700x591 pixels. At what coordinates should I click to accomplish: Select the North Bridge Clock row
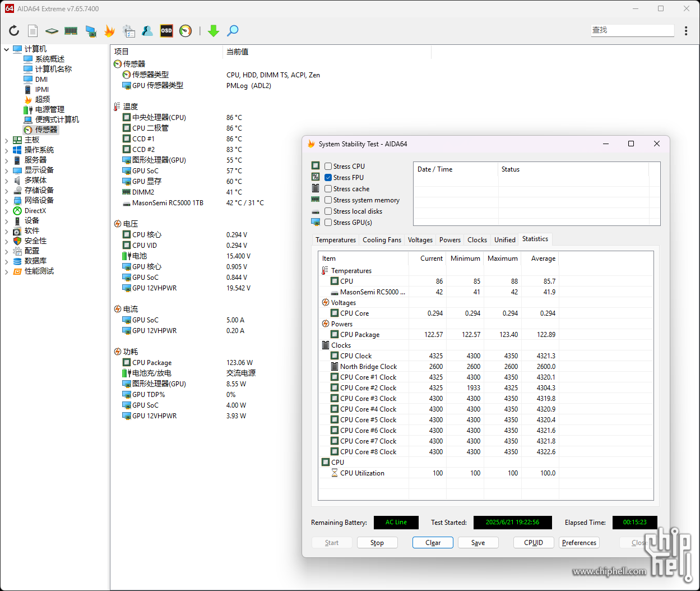[439, 367]
